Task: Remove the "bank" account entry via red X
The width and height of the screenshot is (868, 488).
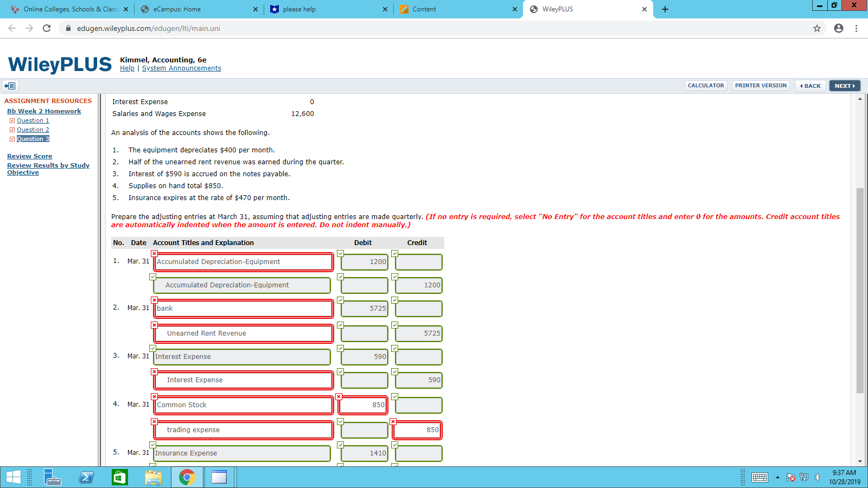Action: 154,300
